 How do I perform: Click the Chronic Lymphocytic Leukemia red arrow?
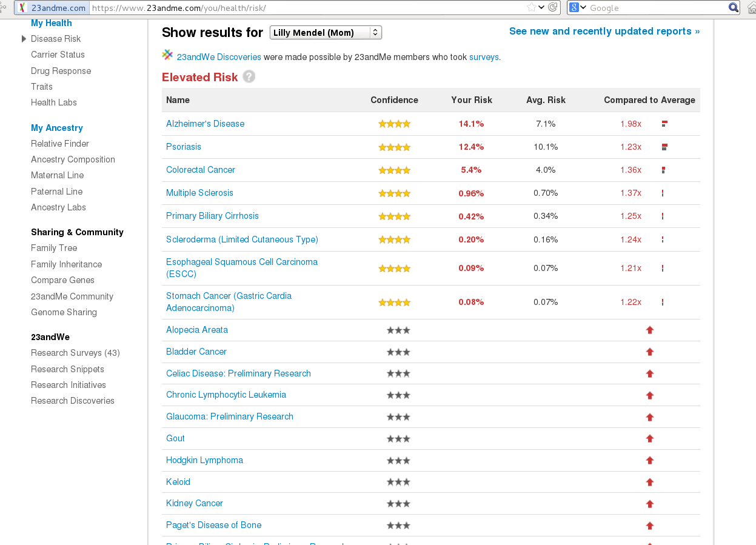650,395
